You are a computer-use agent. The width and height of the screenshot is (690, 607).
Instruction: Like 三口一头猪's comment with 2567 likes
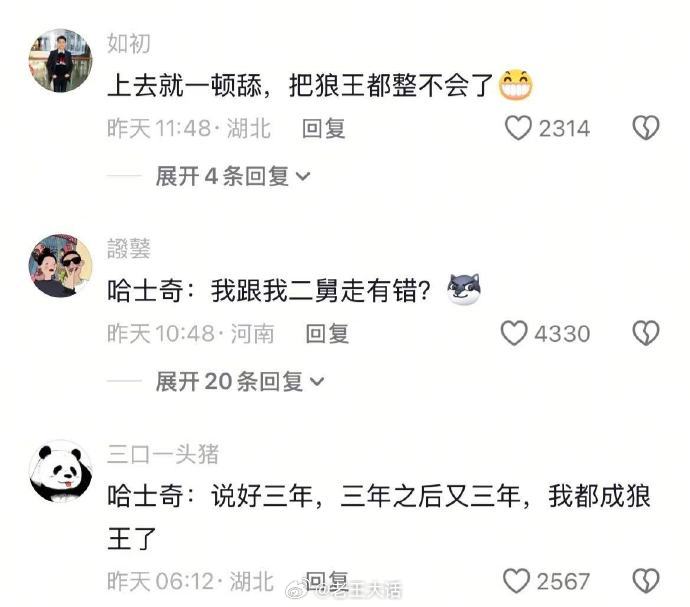(516, 581)
